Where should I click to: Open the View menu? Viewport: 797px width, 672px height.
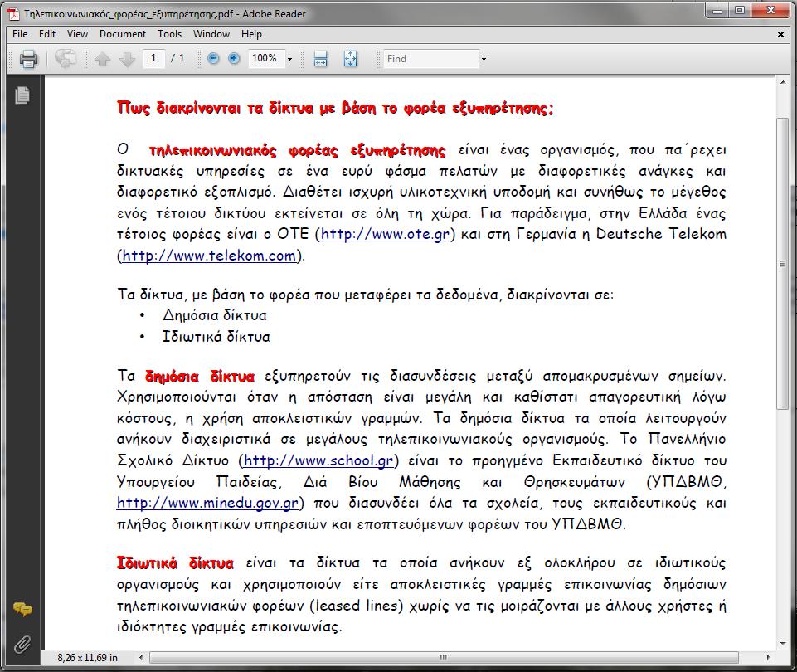[77, 34]
